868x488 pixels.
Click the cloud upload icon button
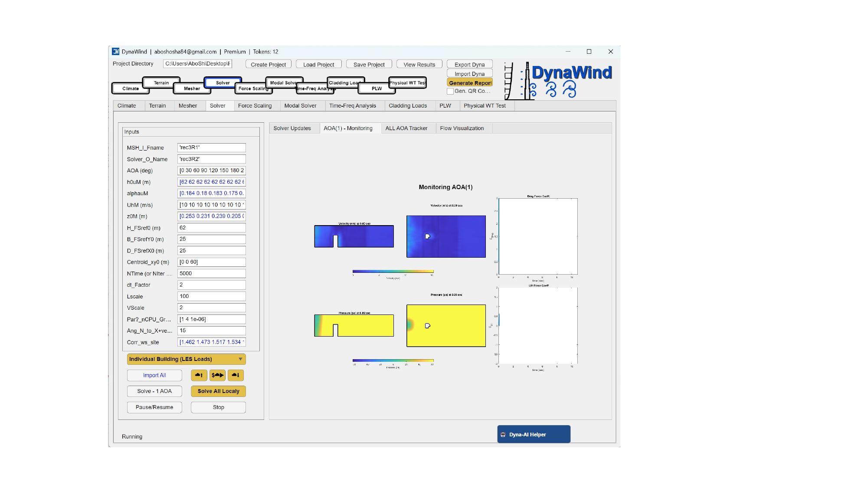point(199,375)
